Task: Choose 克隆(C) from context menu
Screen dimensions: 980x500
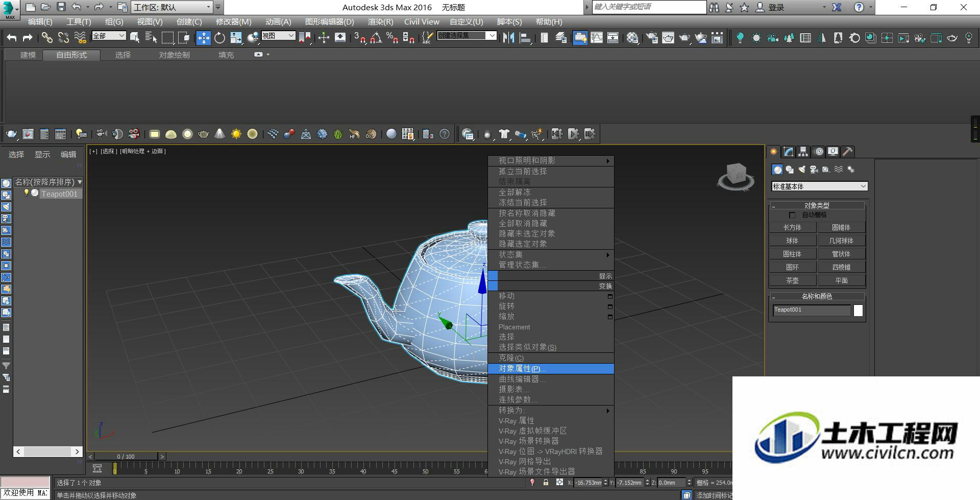Action: point(551,358)
